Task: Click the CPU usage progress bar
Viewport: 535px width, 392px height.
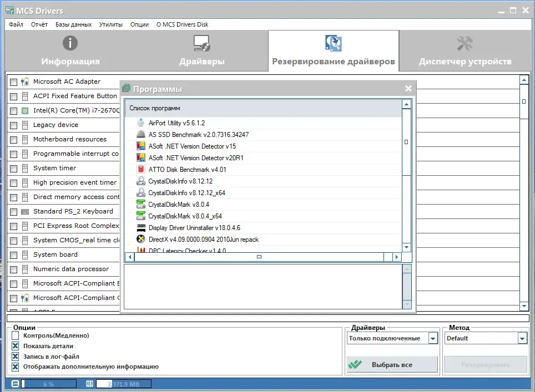Action: (x=49, y=384)
